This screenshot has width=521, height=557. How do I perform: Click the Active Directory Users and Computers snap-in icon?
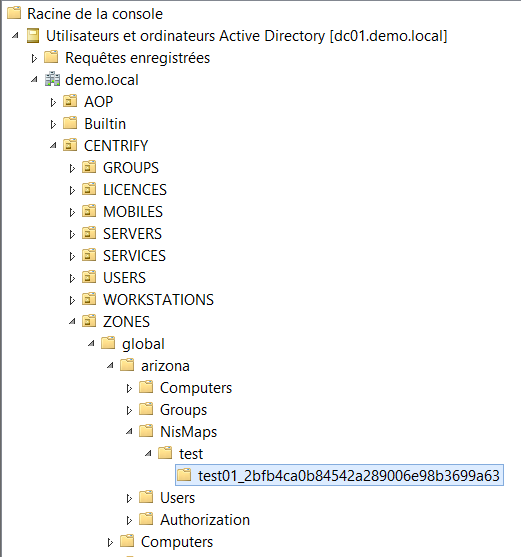point(33,36)
